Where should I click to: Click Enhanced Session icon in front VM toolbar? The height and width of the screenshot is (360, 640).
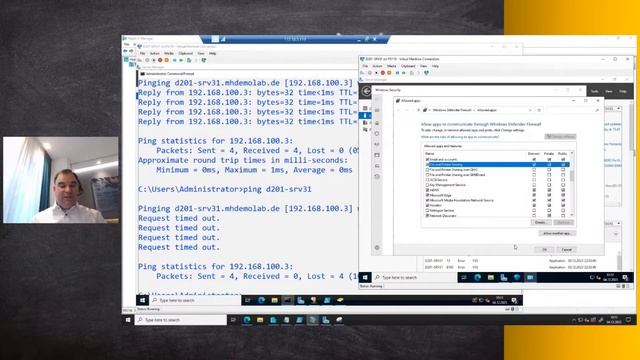(x=427, y=73)
